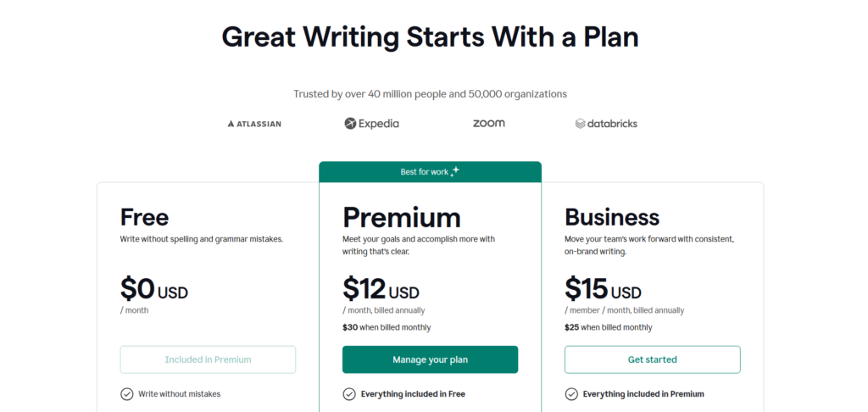Click checkmark icon next to Write without mistakes
868x412 pixels.
127,393
